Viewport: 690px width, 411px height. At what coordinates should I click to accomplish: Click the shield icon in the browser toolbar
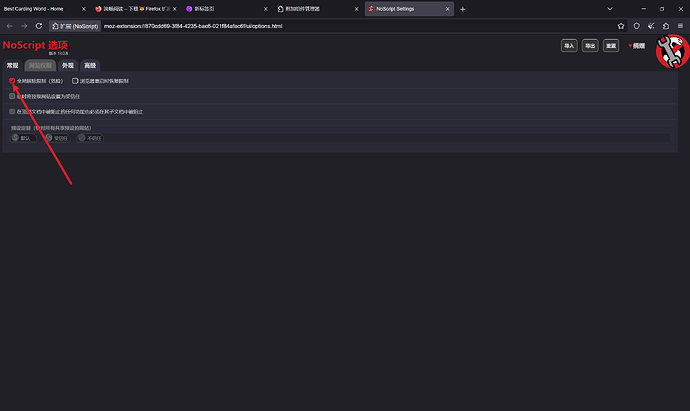click(x=636, y=26)
